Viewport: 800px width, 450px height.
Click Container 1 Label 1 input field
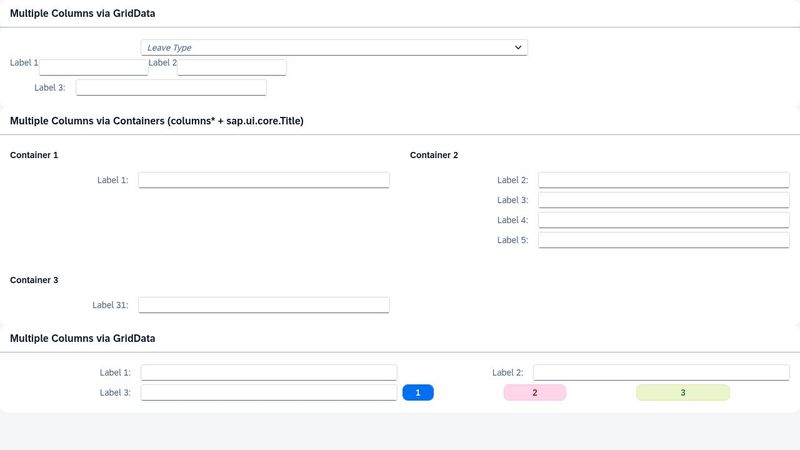click(x=264, y=180)
